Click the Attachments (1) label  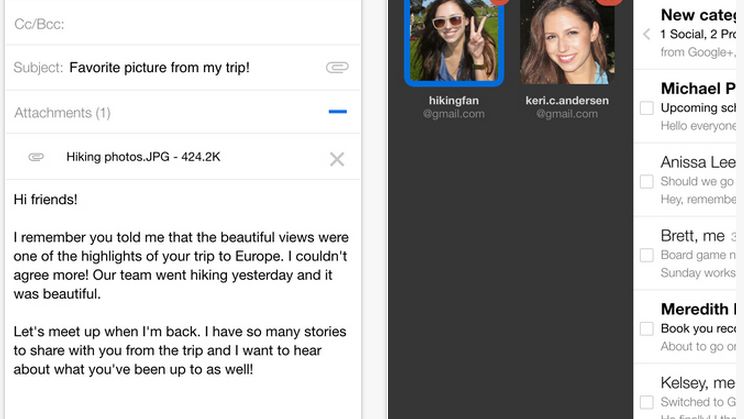click(x=62, y=113)
